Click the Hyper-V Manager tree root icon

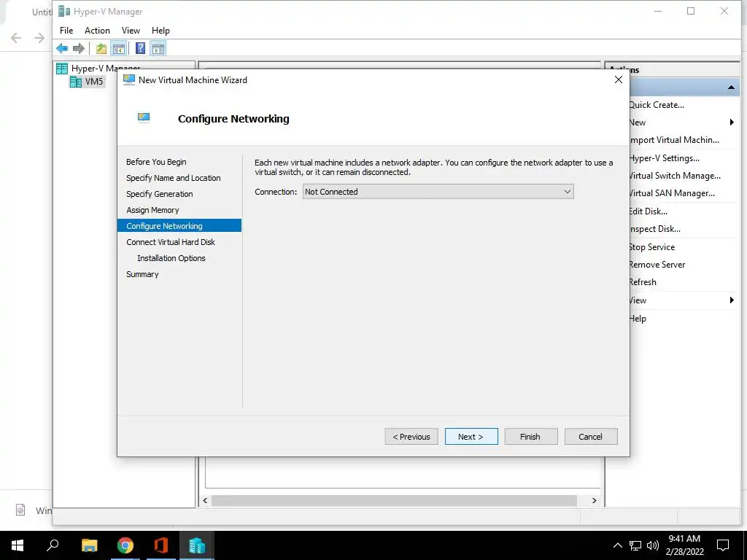point(62,69)
